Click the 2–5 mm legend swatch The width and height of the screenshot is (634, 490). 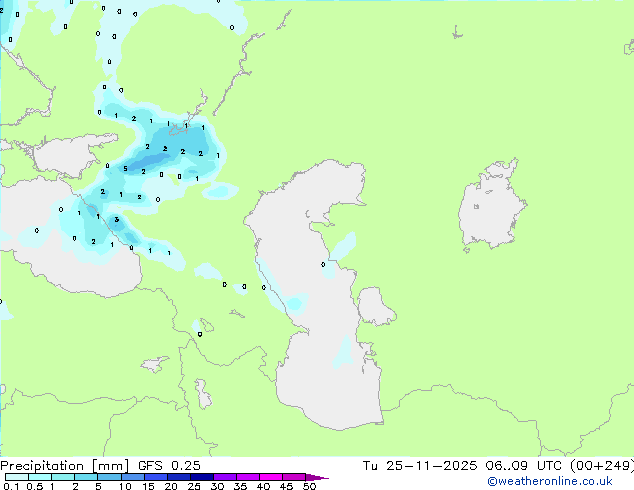[x=86, y=477]
